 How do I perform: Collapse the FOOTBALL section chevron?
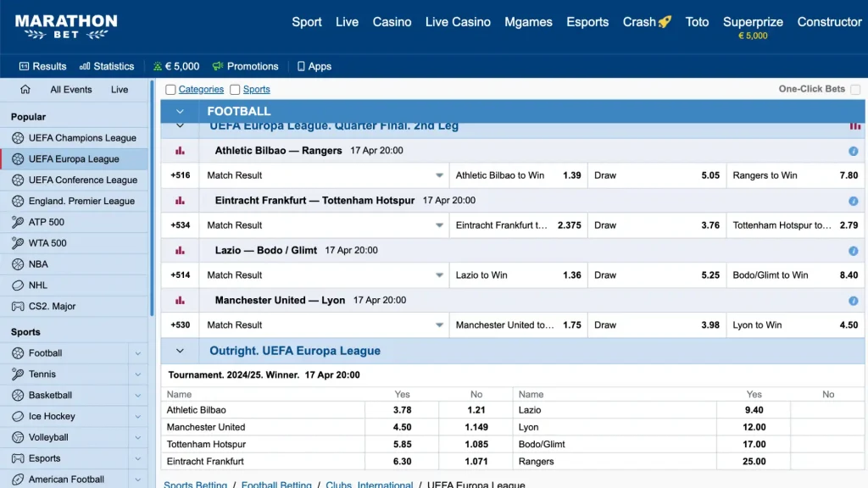[180, 111]
